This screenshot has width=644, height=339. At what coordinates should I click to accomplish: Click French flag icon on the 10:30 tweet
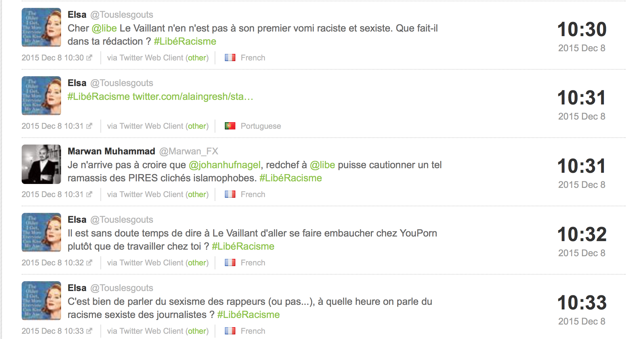tap(230, 57)
